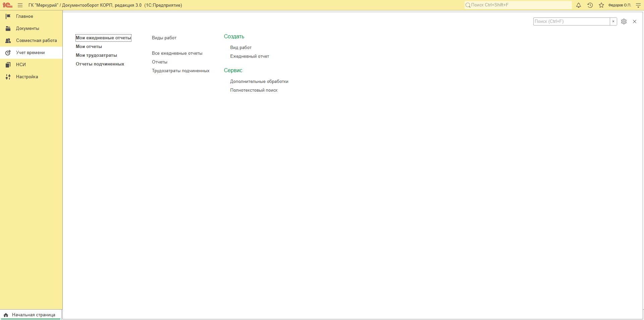Close the functions menu panel
The image size is (644, 320).
pos(635,21)
